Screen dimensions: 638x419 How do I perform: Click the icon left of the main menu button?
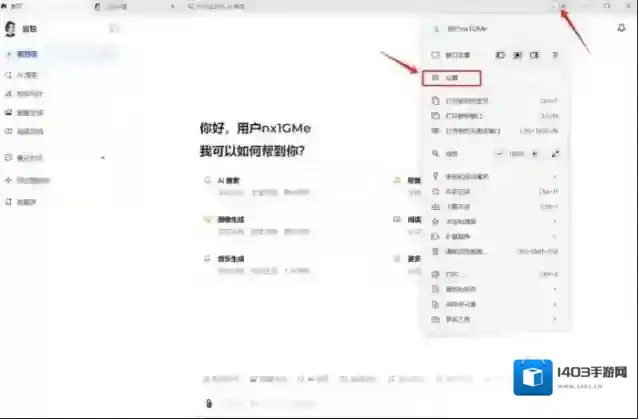pos(553,6)
